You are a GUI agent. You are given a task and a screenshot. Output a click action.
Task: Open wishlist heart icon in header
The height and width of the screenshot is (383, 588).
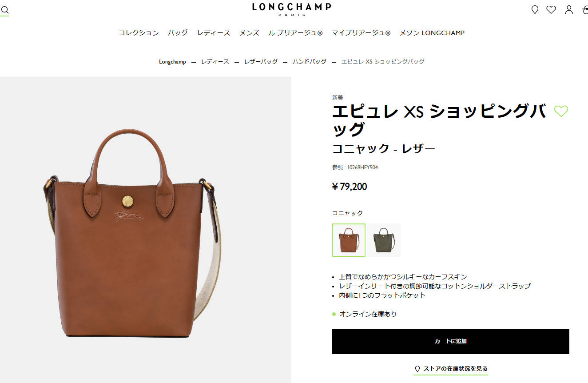(x=551, y=10)
